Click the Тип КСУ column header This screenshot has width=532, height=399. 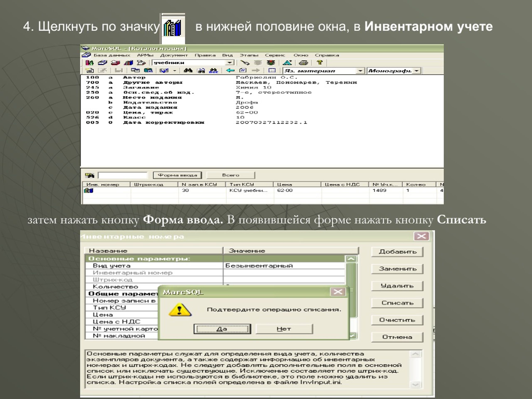pyautogui.click(x=249, y=185)
